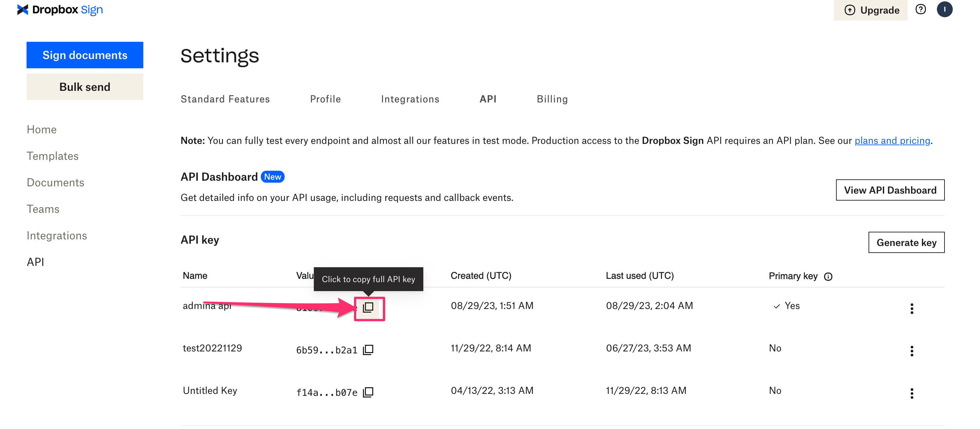This screenshot has width=980, height=429.
Task: Open options menu for admina api
Action: click(x=912, y=308)
